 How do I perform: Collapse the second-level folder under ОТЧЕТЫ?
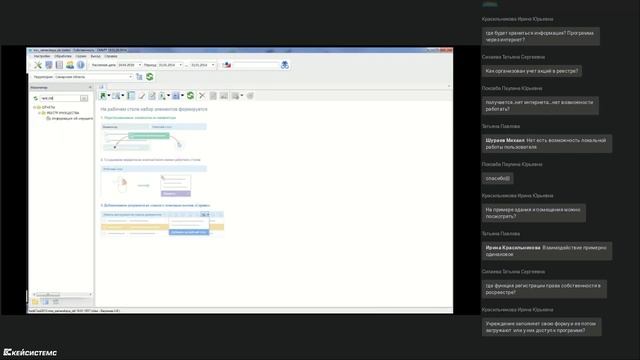point(39,113)
